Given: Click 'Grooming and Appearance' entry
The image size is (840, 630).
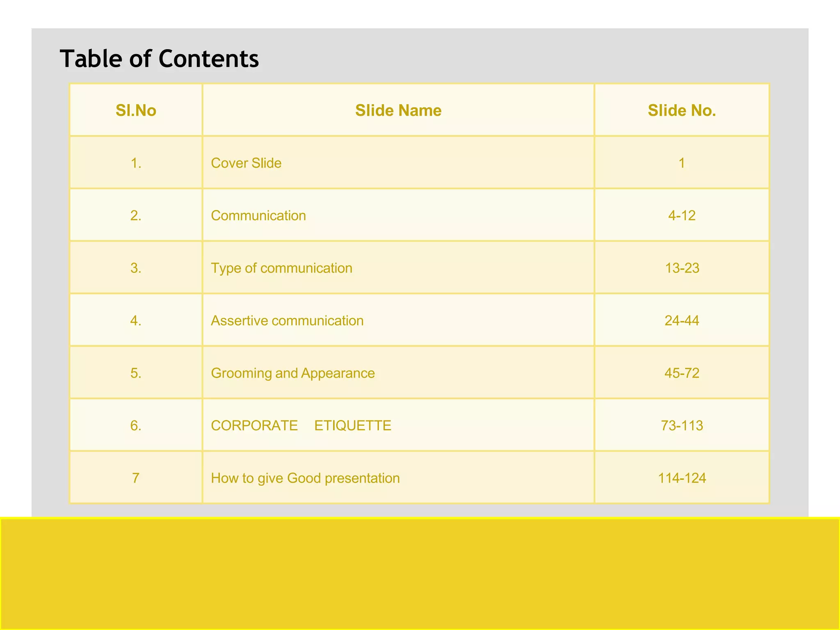Looking at the screenshot, I should click(292, 373).
